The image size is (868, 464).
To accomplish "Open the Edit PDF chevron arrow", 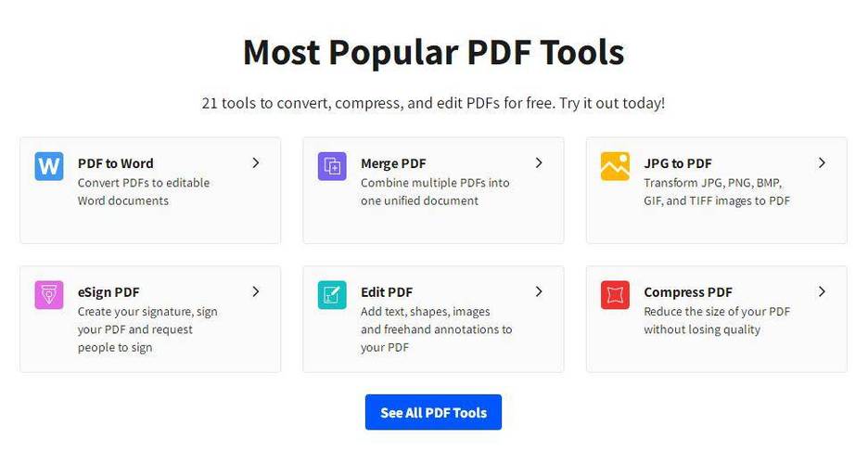I will [539, 291].
